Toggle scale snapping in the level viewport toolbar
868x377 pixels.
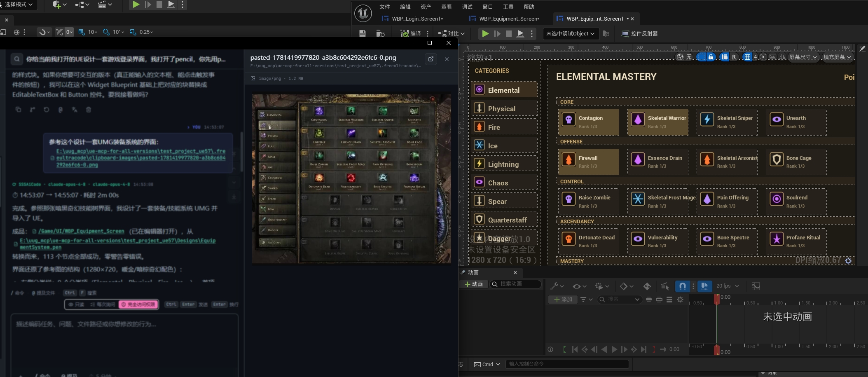point(133,32)
